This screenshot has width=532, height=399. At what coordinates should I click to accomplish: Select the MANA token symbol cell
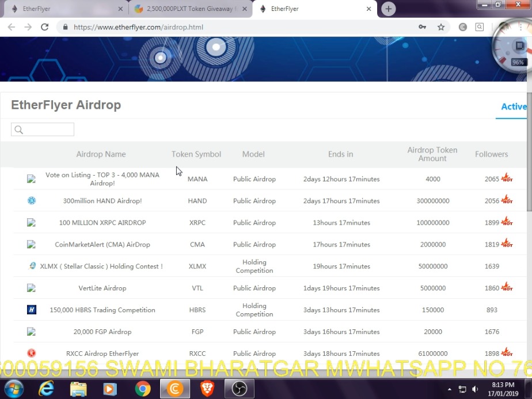(197, 179)
